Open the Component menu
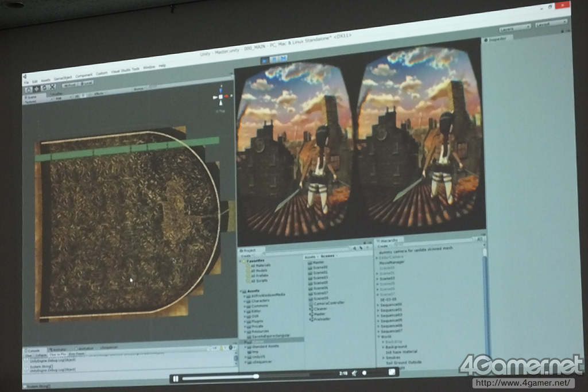 pyautogui.click(x=84, y=76)
